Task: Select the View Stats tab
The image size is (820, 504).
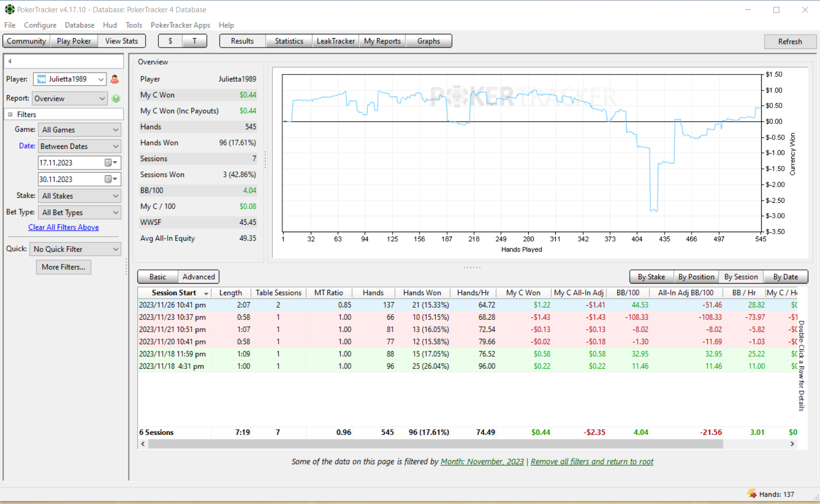Action: [122, 41]
